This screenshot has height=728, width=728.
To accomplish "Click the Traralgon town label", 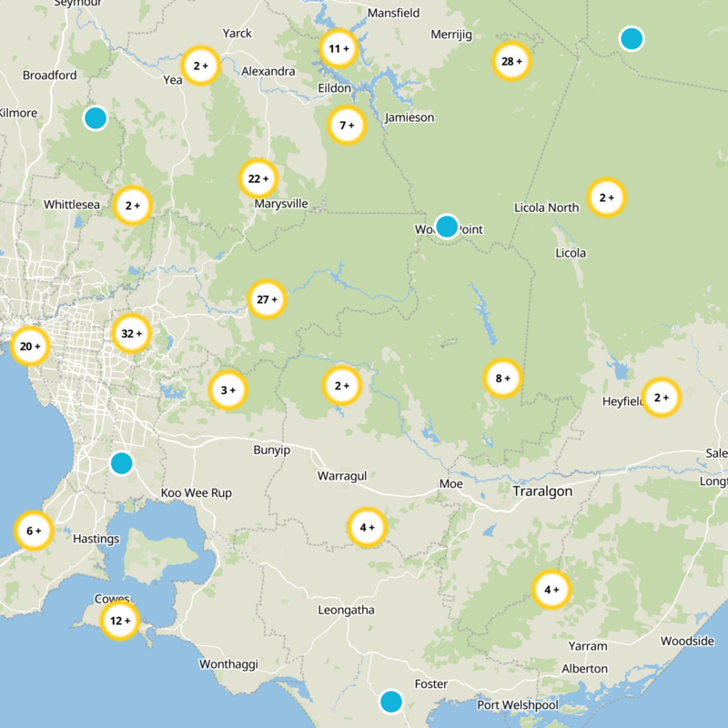I will coord(544,491).
